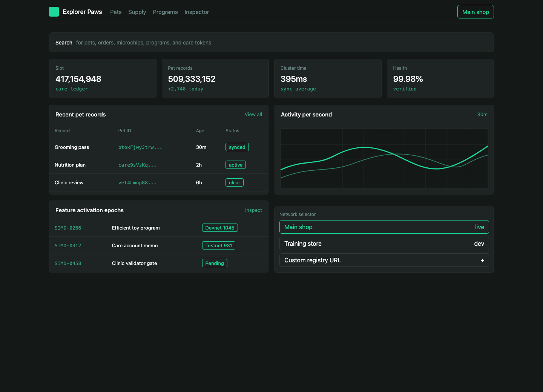Image resolution: width=543 pixels, height=392 pixels.
Task: Open the Main shop network button in header
Action: pos(476,12)
